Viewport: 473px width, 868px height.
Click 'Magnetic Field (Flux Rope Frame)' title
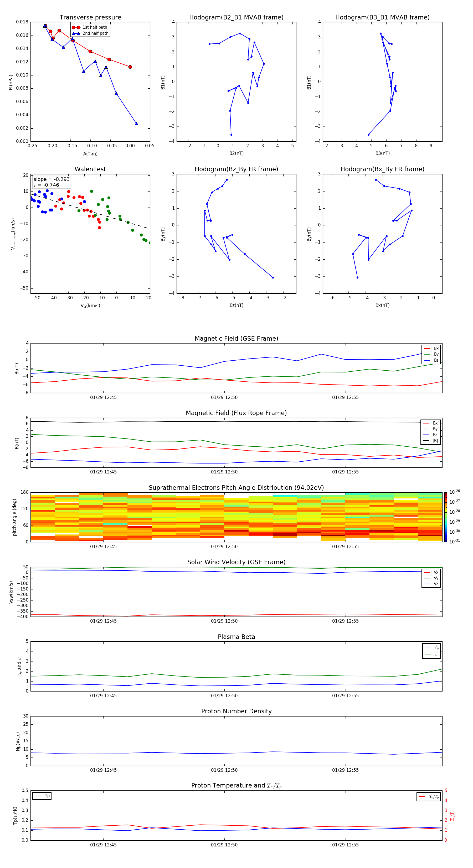point(236,413)
